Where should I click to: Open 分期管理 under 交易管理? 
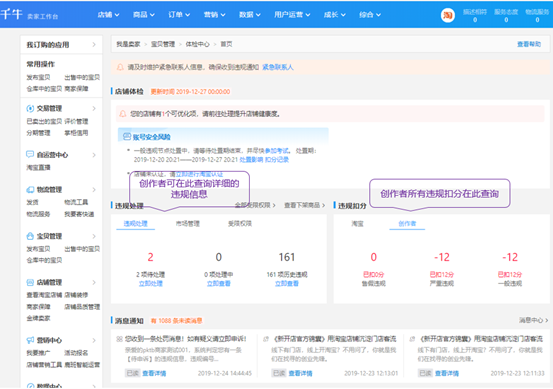[38, 133]
